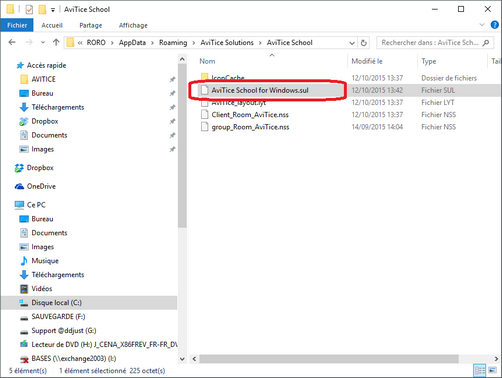Click AviTice School in the breadcrumb
The image size is (502, 378).
tap(289, 43)
